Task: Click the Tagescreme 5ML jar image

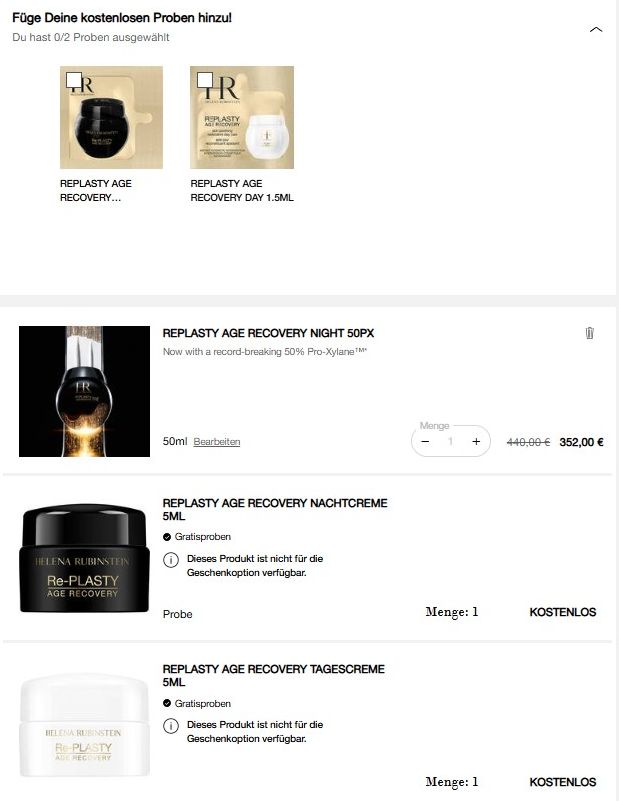Action: pyautogui.click(x=84, y=725)
